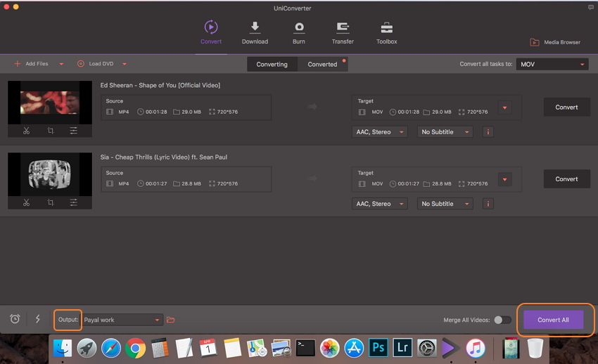Click the Convert All button

click(554, 320)
